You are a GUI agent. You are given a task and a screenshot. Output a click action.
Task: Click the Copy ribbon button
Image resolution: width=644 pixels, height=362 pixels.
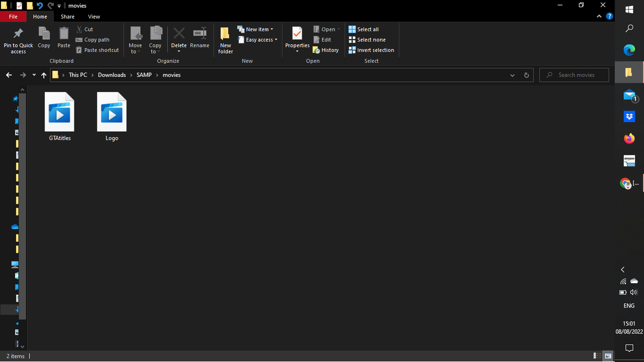tap(44, 38)
